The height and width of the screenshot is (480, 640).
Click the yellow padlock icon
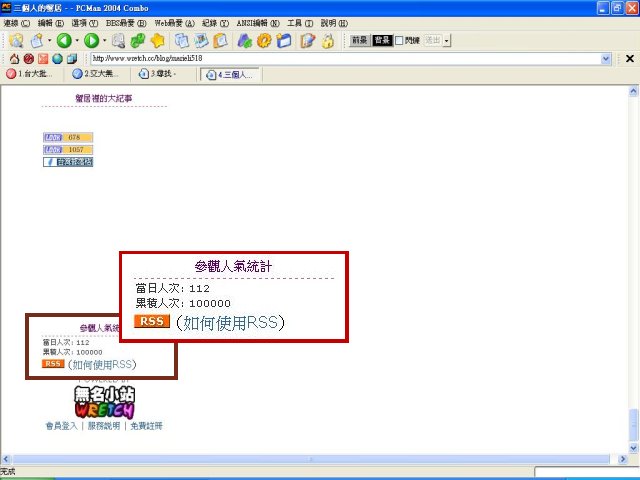328,40
